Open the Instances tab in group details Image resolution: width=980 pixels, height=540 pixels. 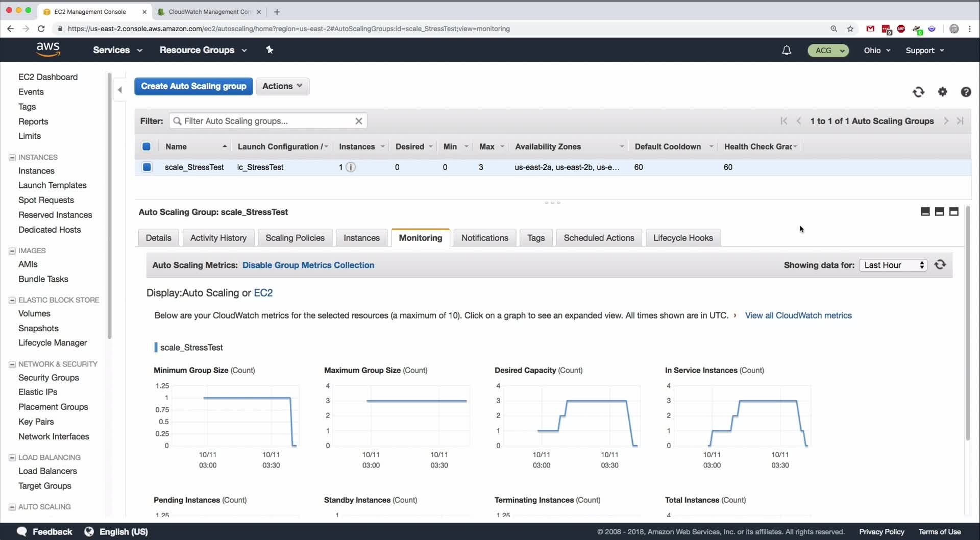(x=361, y=238)
